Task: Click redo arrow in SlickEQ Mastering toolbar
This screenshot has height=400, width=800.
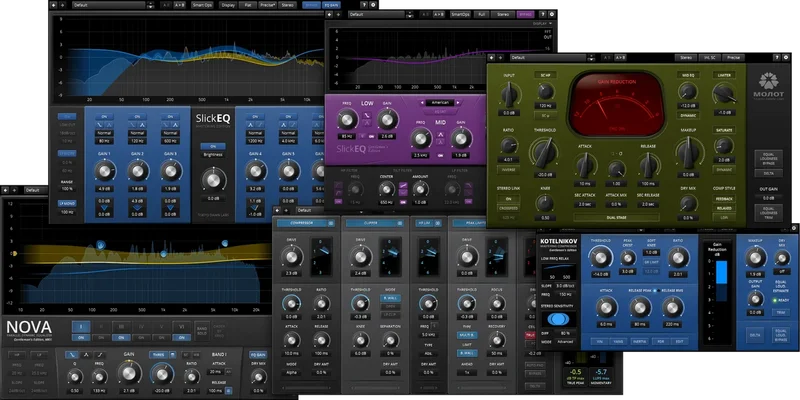Action: 62,5
